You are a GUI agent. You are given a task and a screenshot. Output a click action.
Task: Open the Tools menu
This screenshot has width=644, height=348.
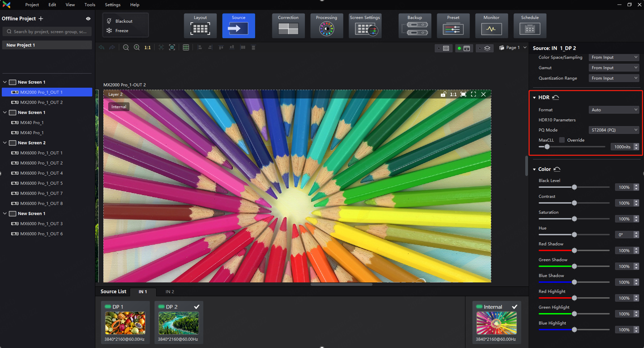(x=90, y=5)
